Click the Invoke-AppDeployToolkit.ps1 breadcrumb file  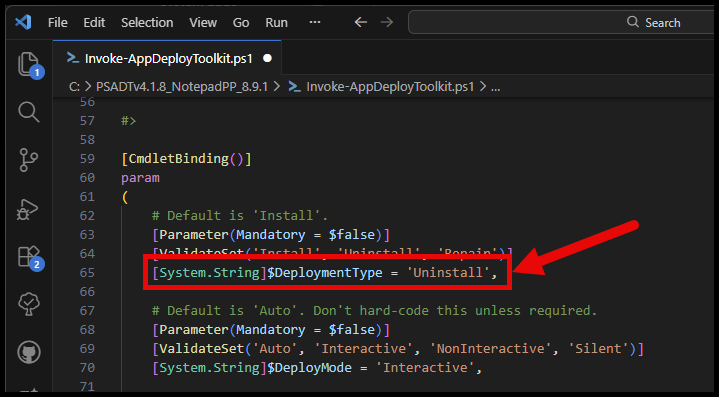(390, 87)
